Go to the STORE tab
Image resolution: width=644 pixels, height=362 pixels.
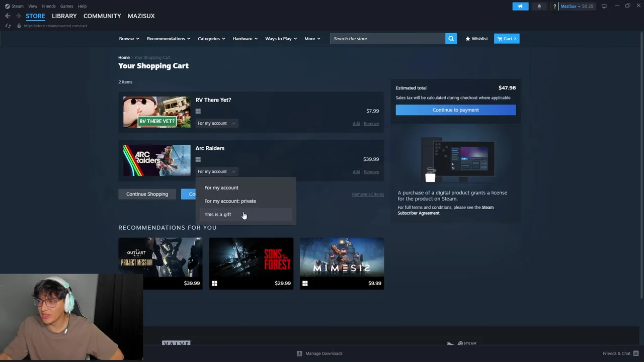(x=35, y=16)
